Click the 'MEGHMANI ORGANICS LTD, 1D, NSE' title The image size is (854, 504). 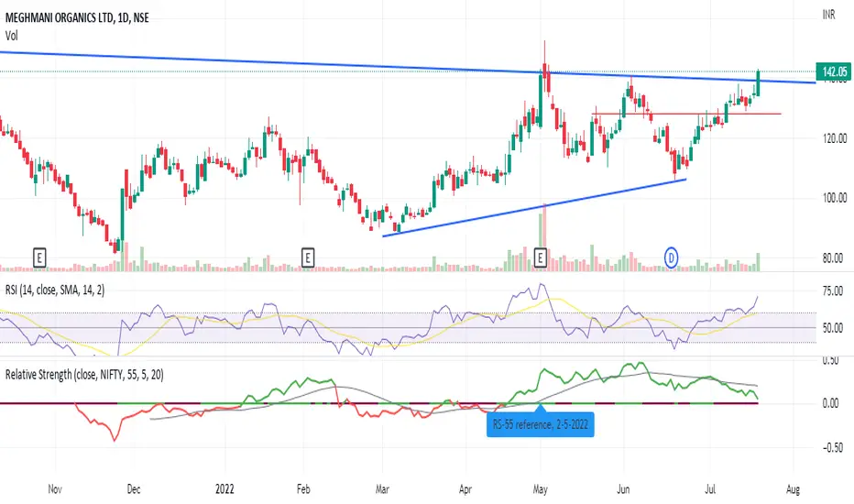pos(77,17)
